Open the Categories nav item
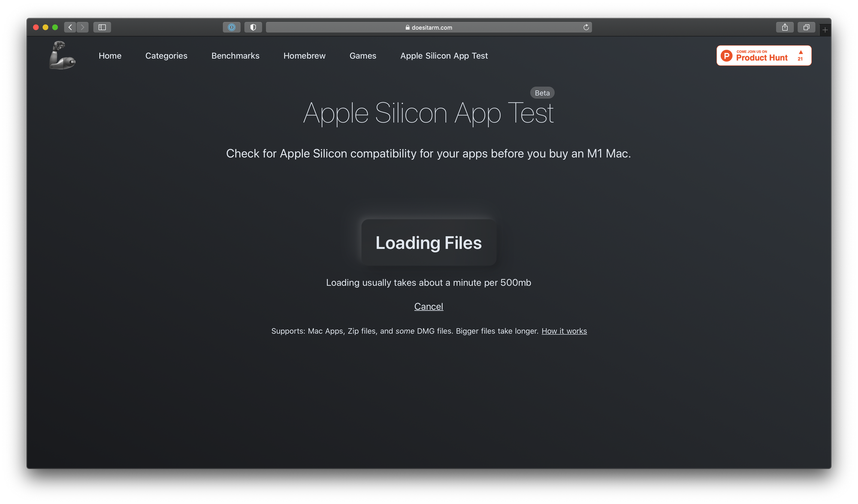 (x=166, y=56)
